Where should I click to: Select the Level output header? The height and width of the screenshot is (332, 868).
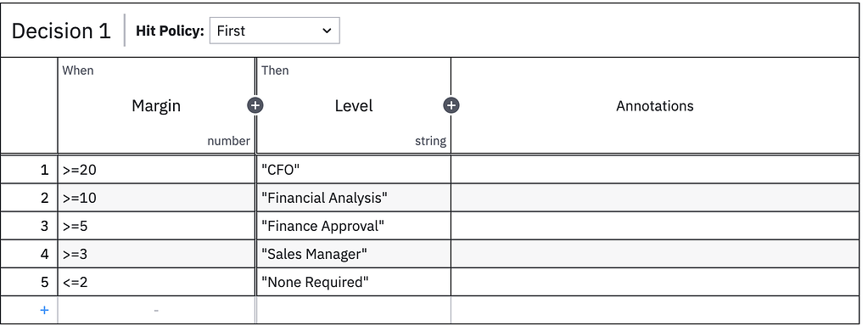point(354,106)
